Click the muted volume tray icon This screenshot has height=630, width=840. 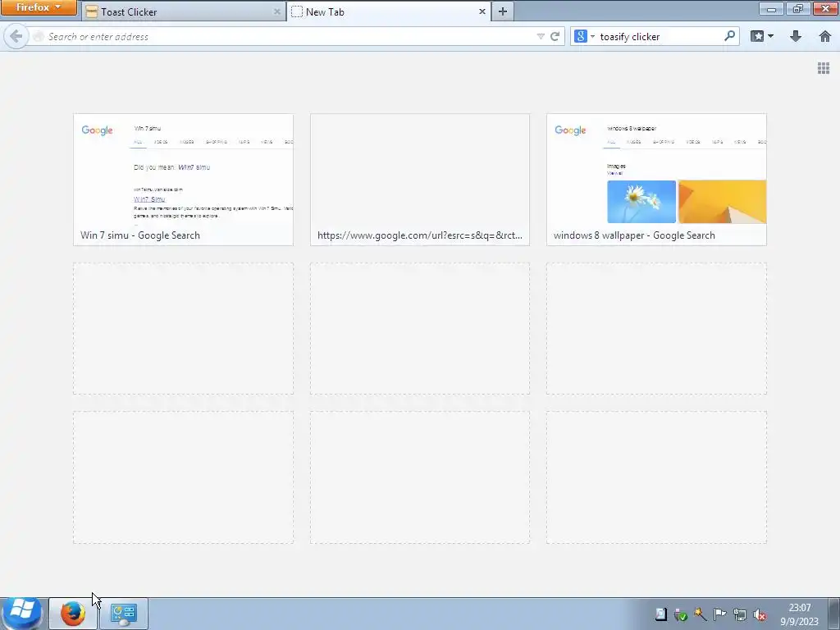coord(759,615)
